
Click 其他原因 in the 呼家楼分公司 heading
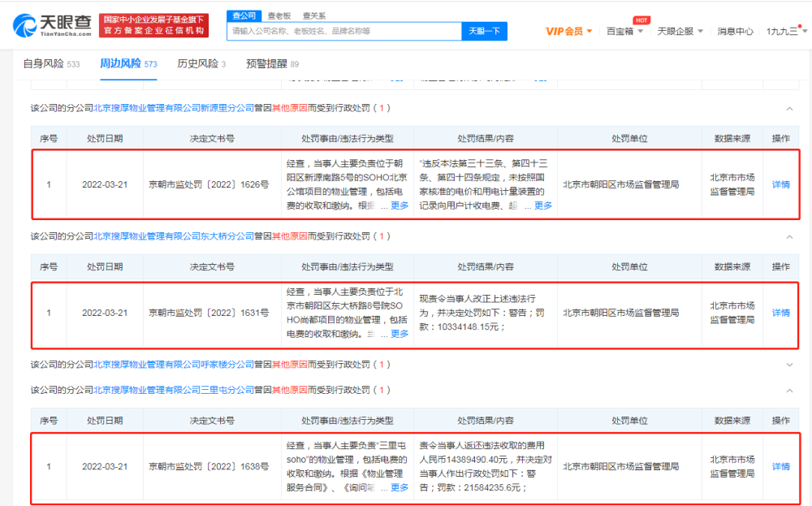click(290, 365)
